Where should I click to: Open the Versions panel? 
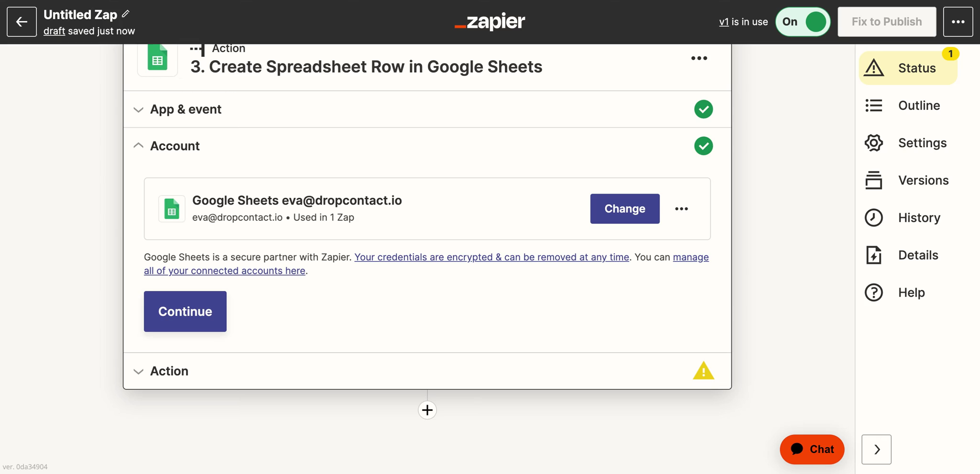907,180
